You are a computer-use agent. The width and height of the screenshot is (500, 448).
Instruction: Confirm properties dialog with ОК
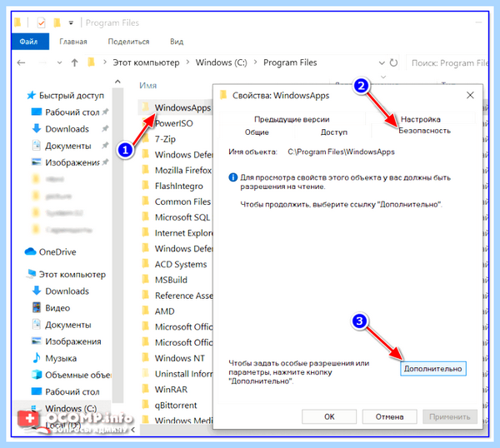click(329, 416)
